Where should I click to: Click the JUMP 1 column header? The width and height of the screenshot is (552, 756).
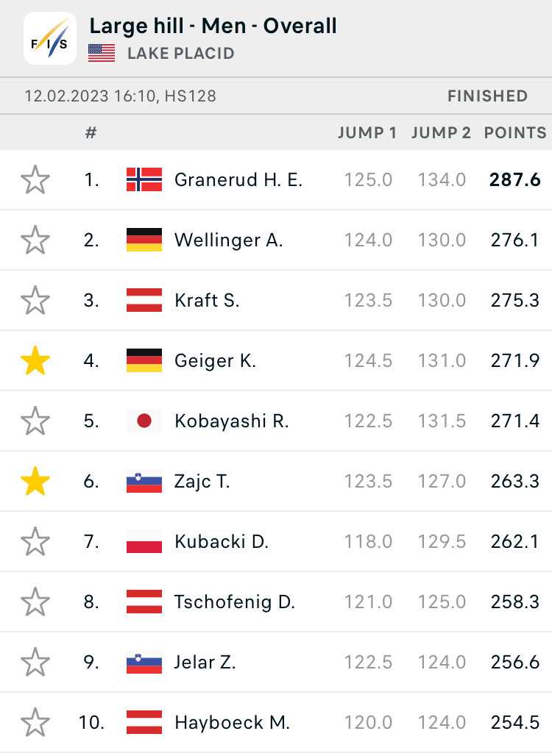pos(367,133)
